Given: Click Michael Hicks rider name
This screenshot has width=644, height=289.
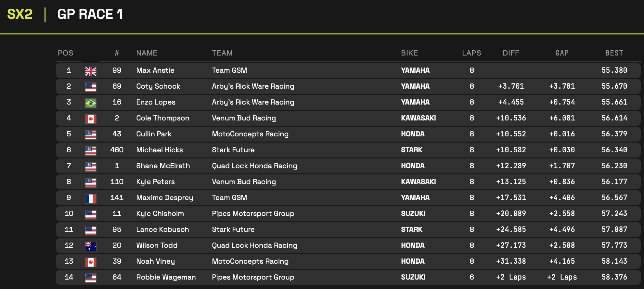Looking at the screenshot, I should (x=160, y=150).
